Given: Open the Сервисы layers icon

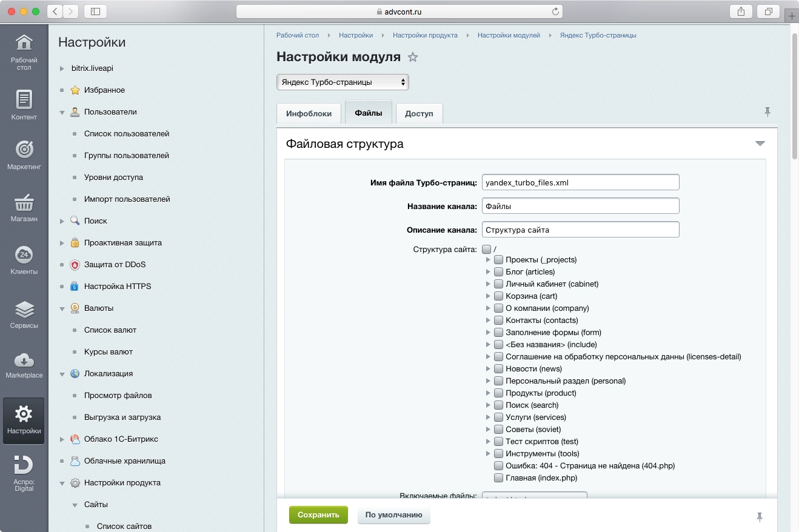Looking at the screenshot, I should [24, 310].
